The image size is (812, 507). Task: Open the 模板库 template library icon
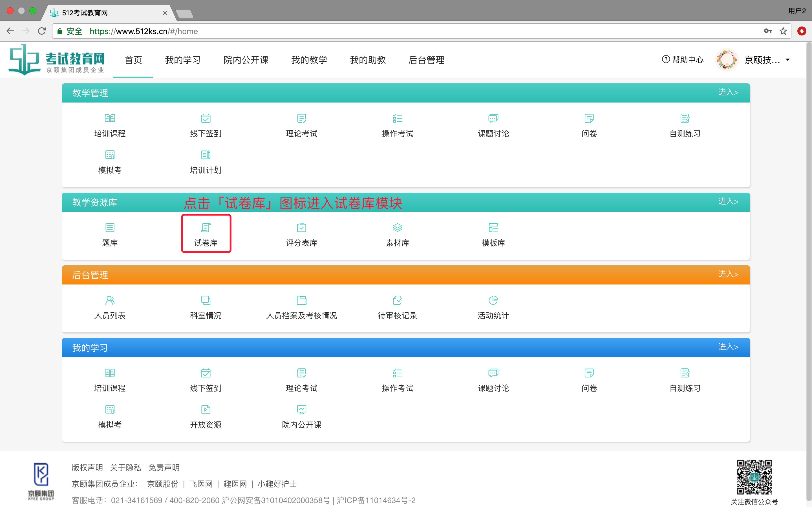pyautogui.click(x=493, y=234)
